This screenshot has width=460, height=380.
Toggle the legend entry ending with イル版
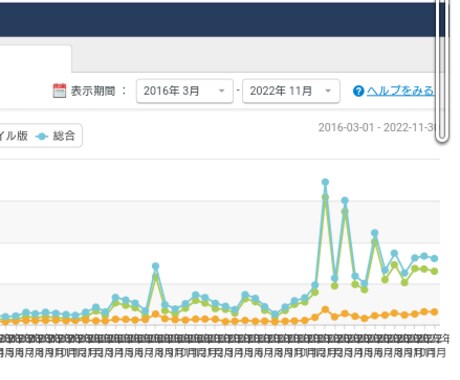14,136
